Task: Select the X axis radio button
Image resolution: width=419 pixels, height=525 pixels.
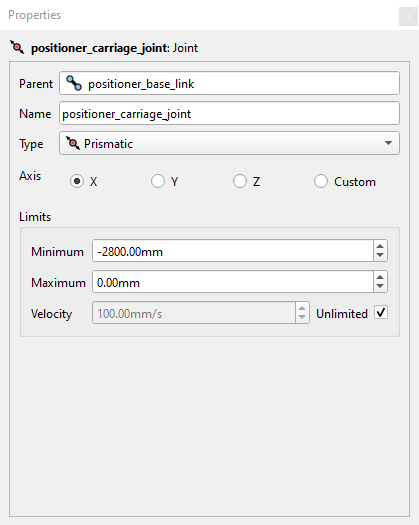Action: pos(77,181)
